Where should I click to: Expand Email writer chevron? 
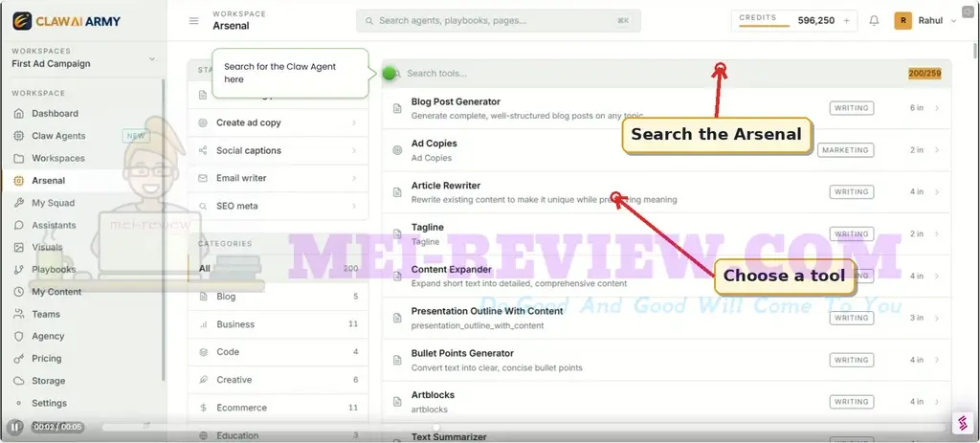(x=354, y=178)
